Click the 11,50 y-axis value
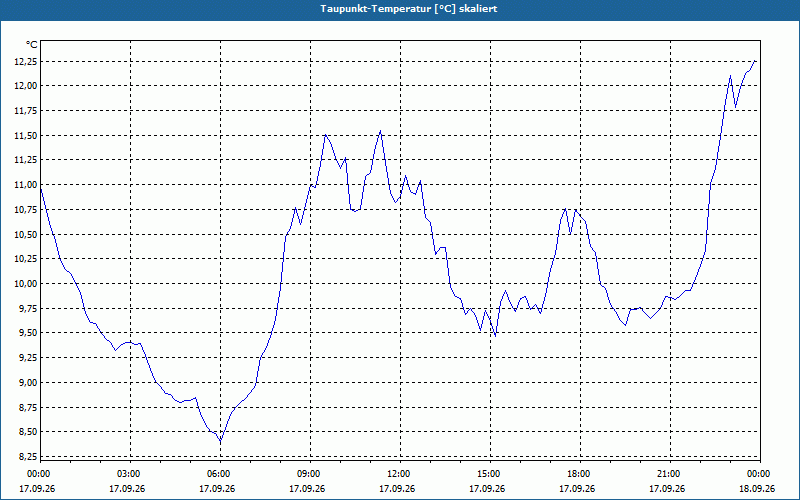Screen dimensions: 800x500 28,135
